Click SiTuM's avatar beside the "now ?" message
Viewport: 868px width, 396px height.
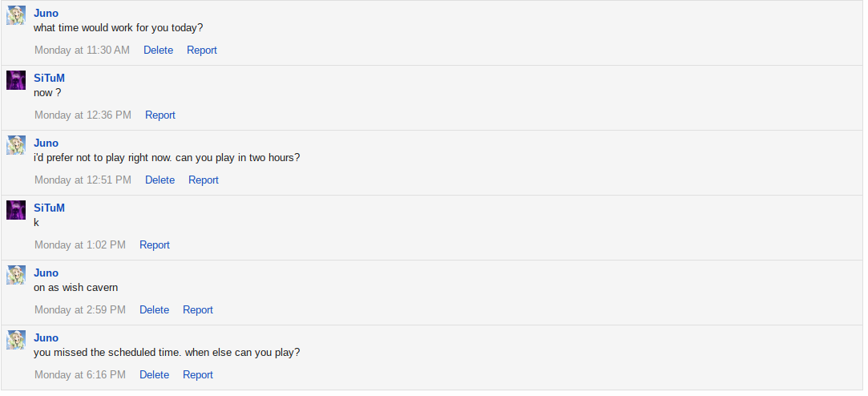[x=16, y=80]
